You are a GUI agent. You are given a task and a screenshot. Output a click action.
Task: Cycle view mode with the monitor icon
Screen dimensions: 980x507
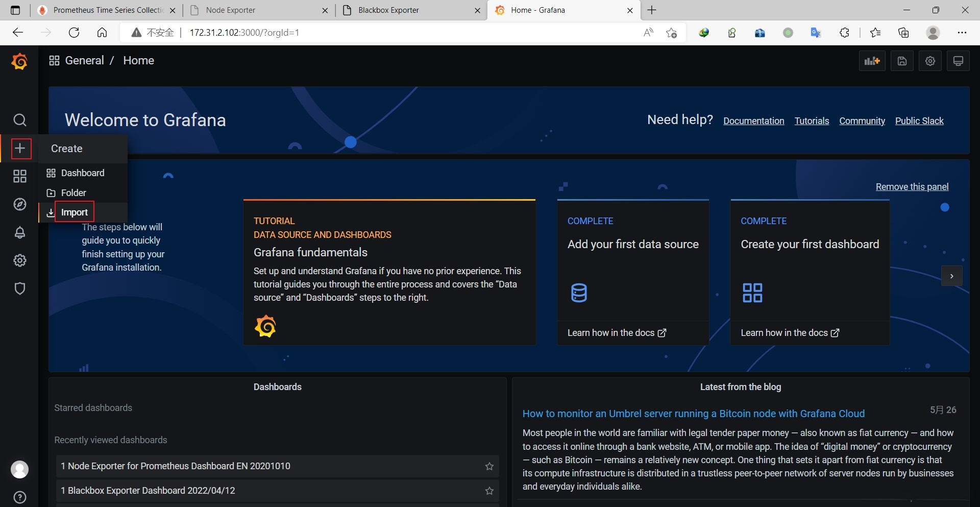[959, 61]
